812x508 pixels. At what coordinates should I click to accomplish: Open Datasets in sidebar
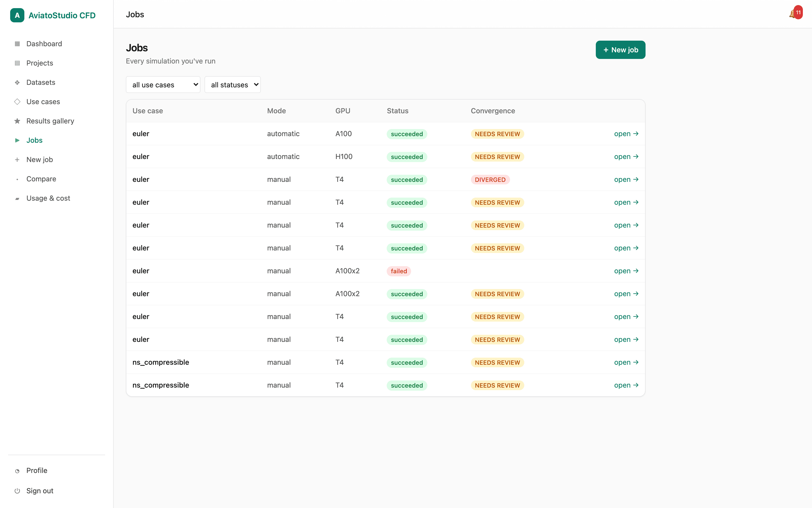[41, 82]
